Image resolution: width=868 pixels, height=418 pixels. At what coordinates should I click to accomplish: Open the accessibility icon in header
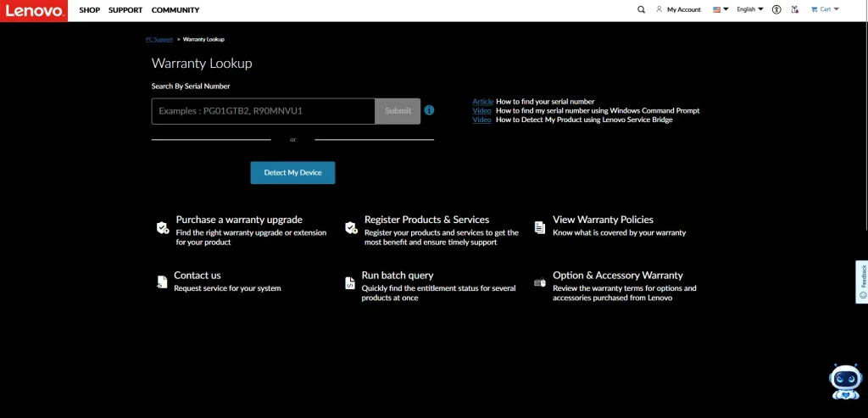click(776, 9)
